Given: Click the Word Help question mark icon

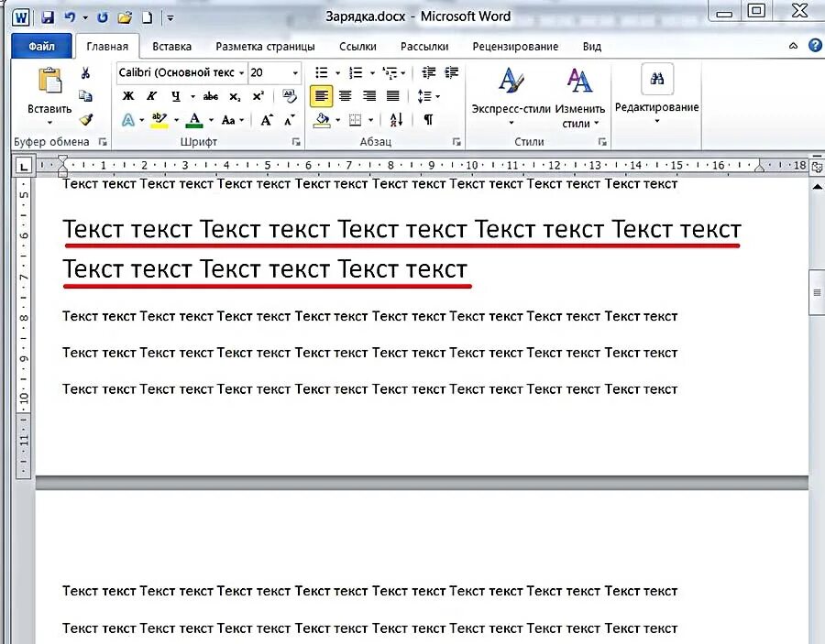Looking at the screenshot, I should pos(815,46).
